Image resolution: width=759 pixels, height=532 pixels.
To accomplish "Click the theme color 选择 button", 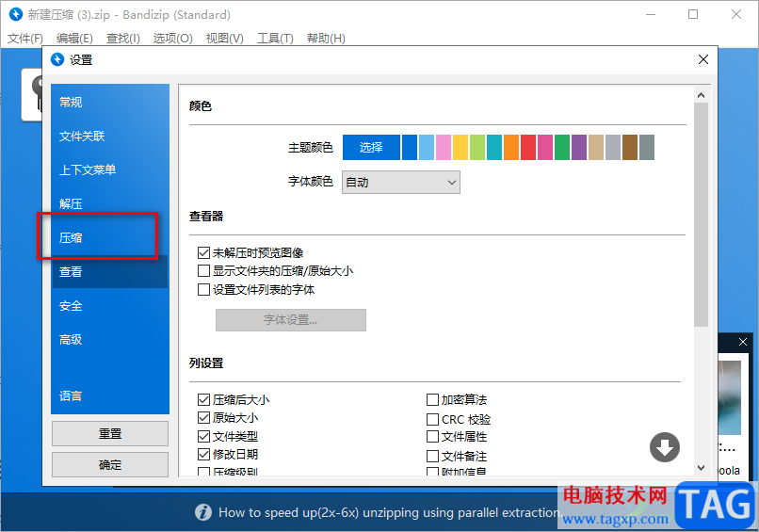I will pyautogui.click(x=371, y=147).
